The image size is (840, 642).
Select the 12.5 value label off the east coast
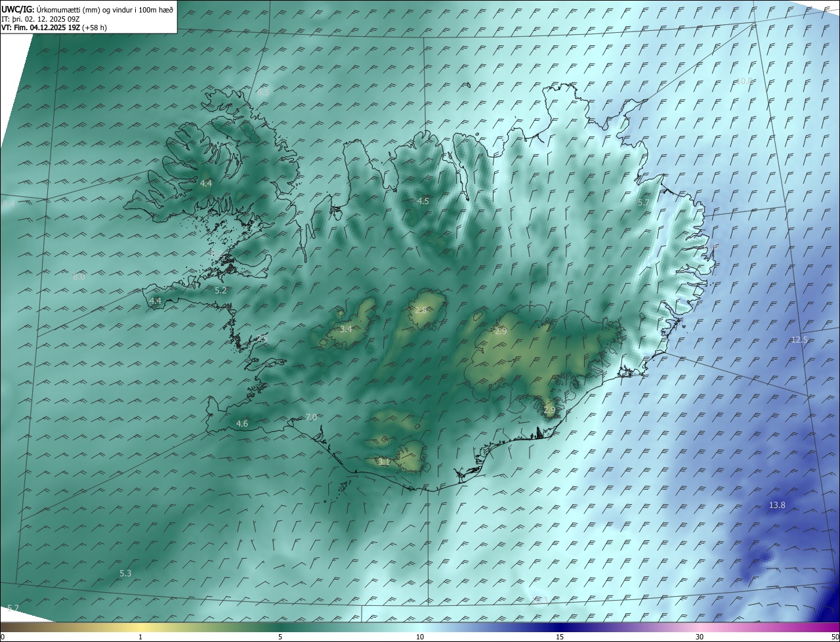[x=799, y=340]
